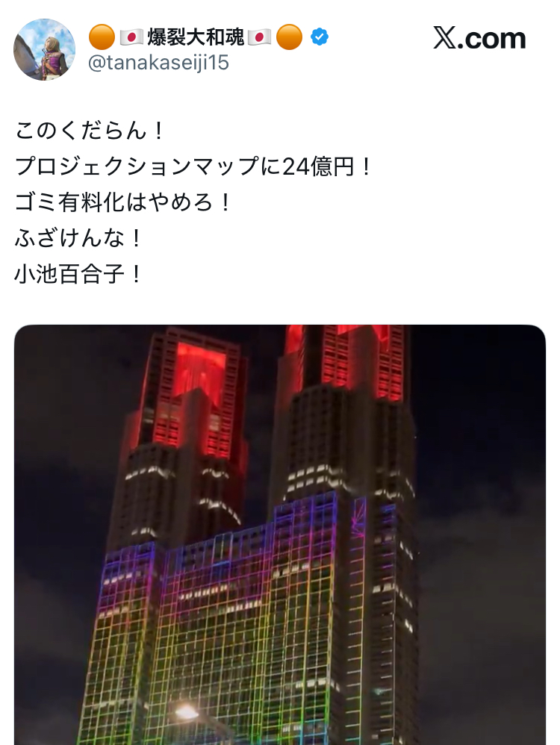Click the line ふざけんな！
This screenshot has height=745, width=560.
point(78,238)
